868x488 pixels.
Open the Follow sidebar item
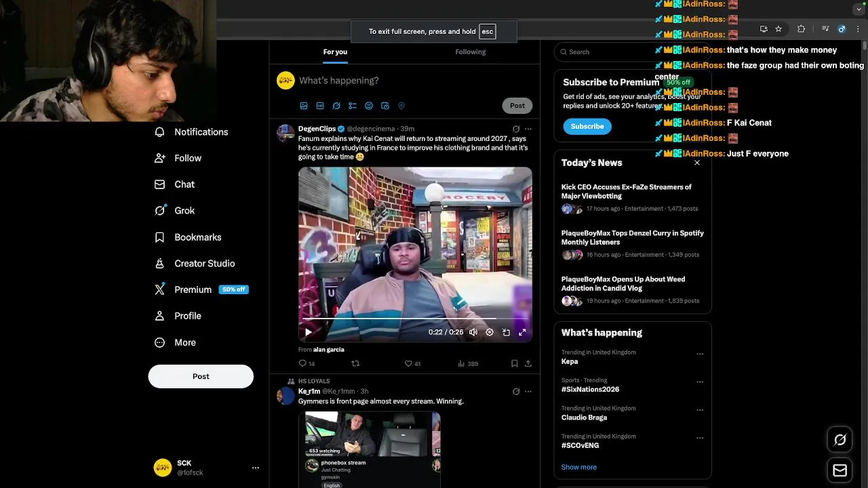click(178, 158)
